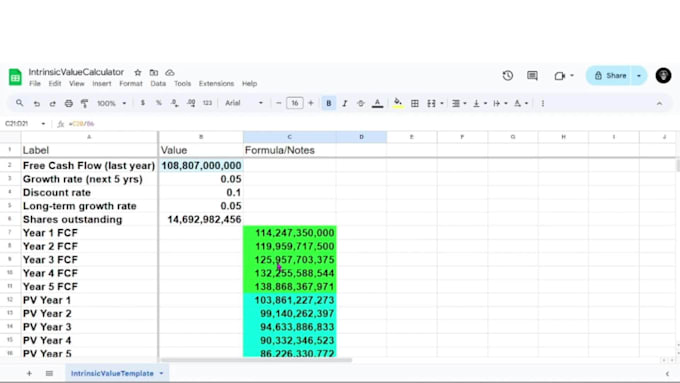680x383 pixels.
Task: Open the Edit menu
Action: point(55,84)
